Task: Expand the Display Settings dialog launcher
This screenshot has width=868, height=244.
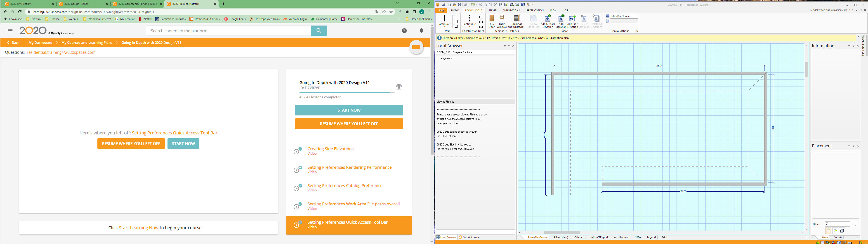Action: (637, 31)
